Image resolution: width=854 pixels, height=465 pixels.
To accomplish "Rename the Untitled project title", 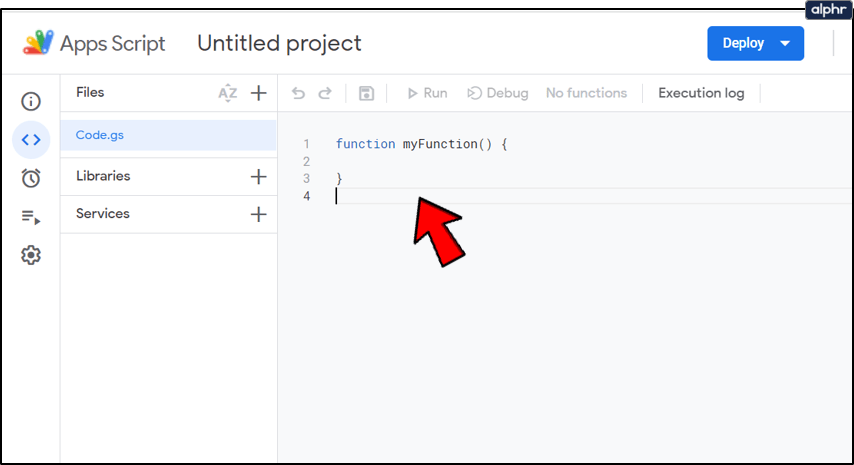I will (x=279, y=43).
